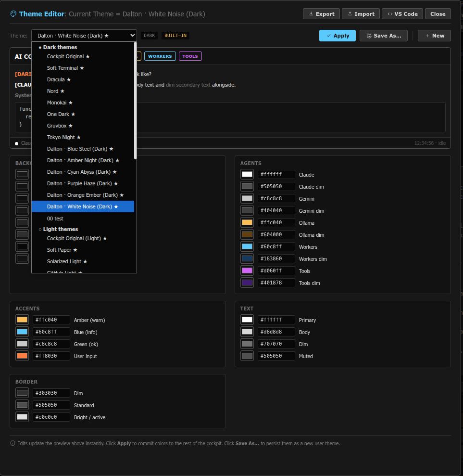Choose Dalton Blue Steel (Dark) theme

click(83, 149)
